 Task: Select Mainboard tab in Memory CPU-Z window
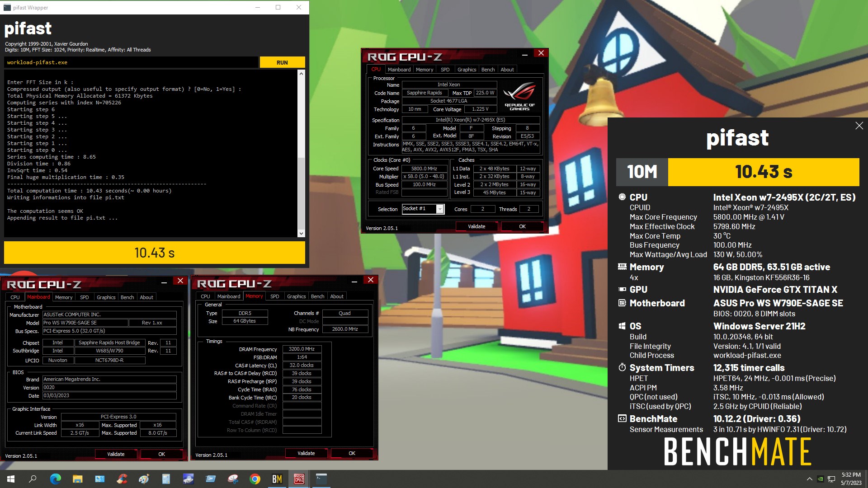click(229, 296)
